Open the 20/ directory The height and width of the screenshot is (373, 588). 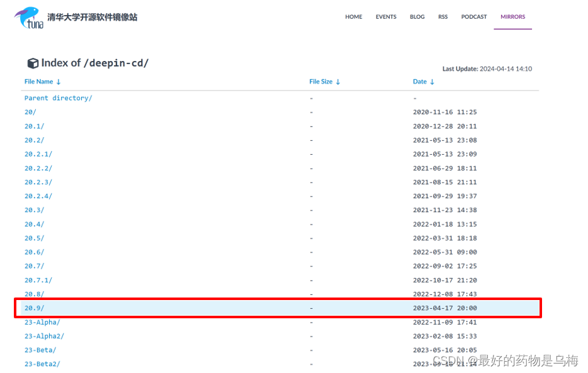click(x=30, y=112)
